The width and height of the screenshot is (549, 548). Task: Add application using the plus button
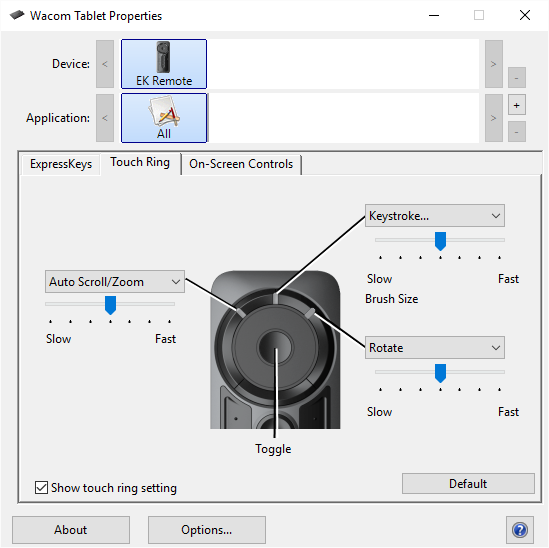(x=517, y=105)
